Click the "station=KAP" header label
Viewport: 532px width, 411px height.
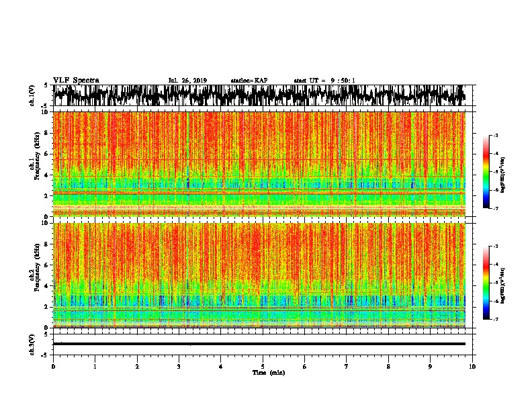tap(249, 81)
